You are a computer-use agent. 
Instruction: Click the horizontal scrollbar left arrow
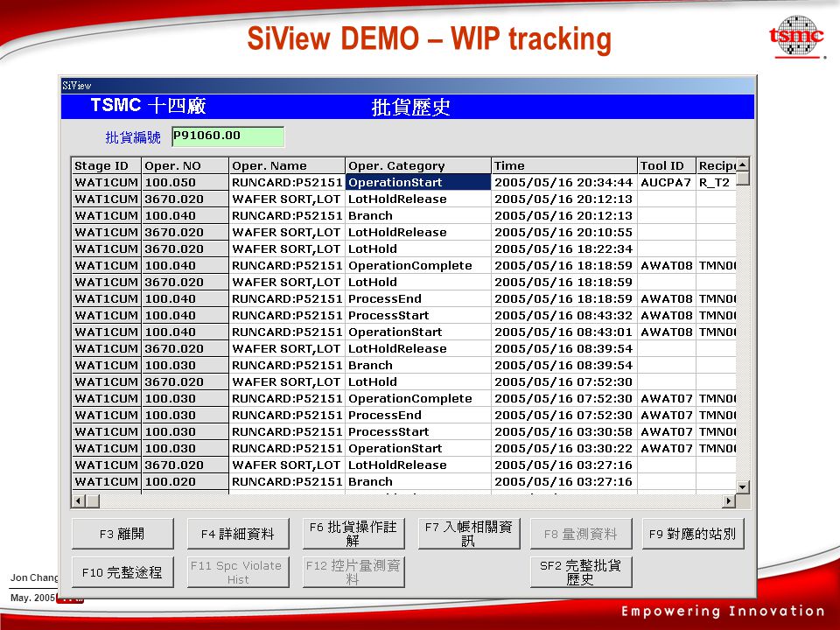pos(79,500)
